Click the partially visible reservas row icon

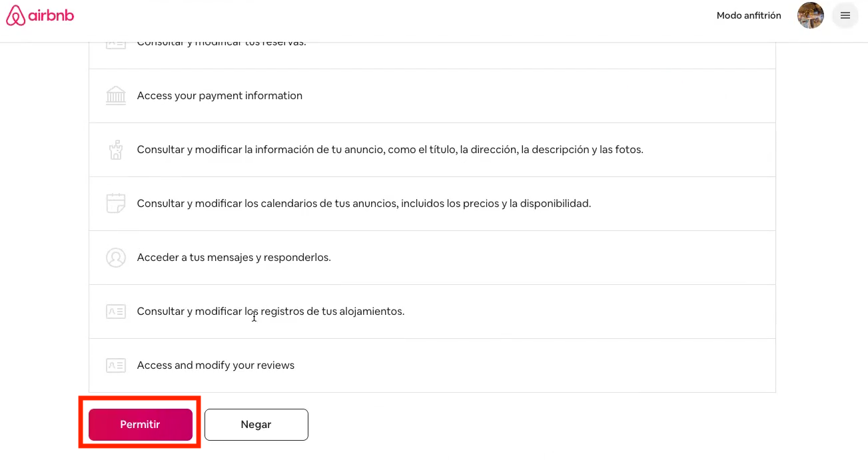click(116, 44)
